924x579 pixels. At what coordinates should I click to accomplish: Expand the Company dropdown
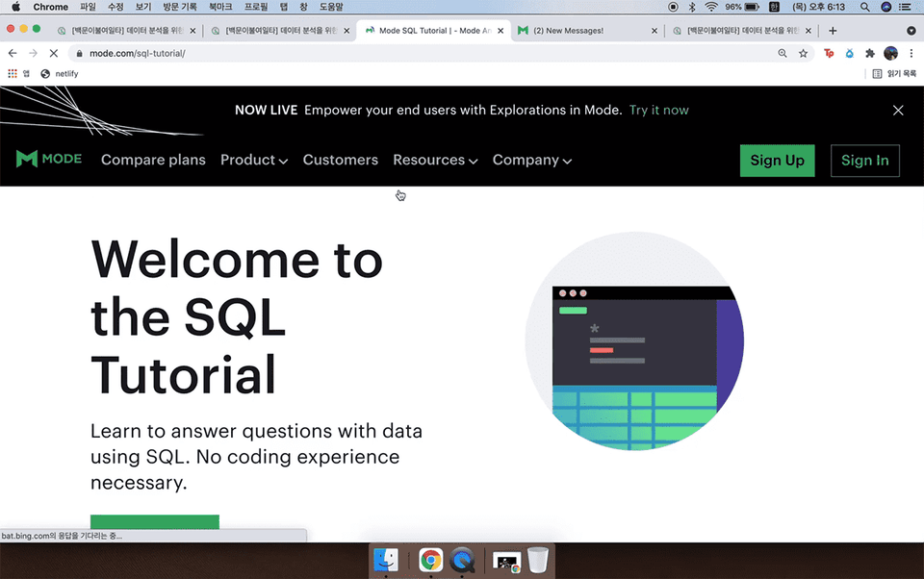point(532,160)
